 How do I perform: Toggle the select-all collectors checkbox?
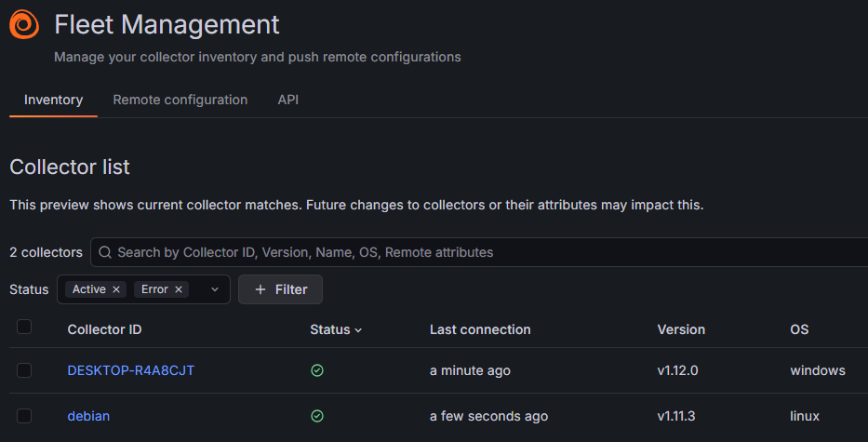24,327
